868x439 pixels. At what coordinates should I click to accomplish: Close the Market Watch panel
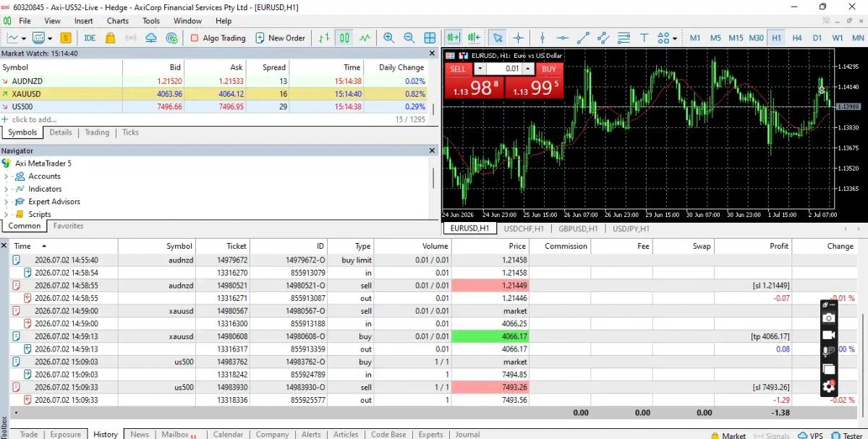(433, 53)
